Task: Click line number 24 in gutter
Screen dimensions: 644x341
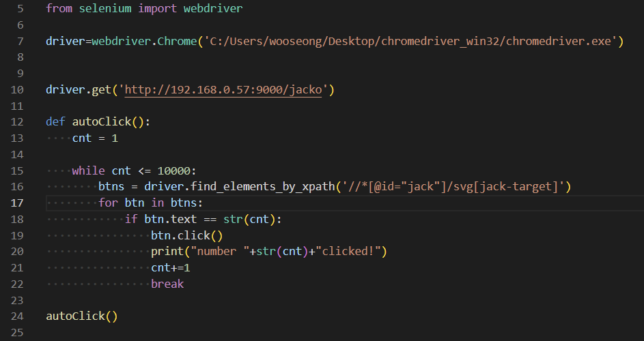Action: (x=17, y=316)
